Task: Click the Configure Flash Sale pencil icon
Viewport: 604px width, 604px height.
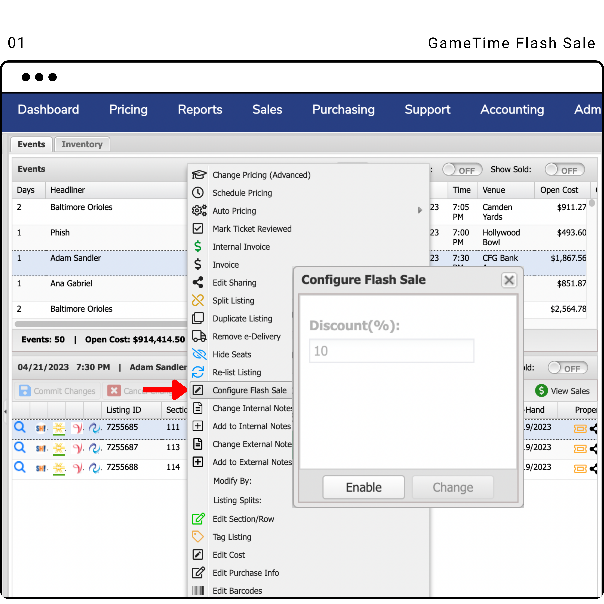Action: (x=198, y=390)
